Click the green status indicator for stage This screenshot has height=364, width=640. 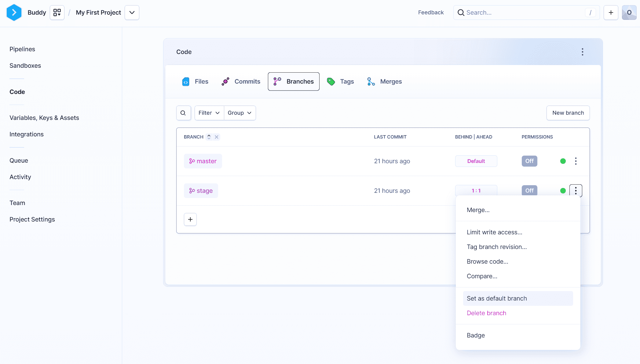point(563,191)
